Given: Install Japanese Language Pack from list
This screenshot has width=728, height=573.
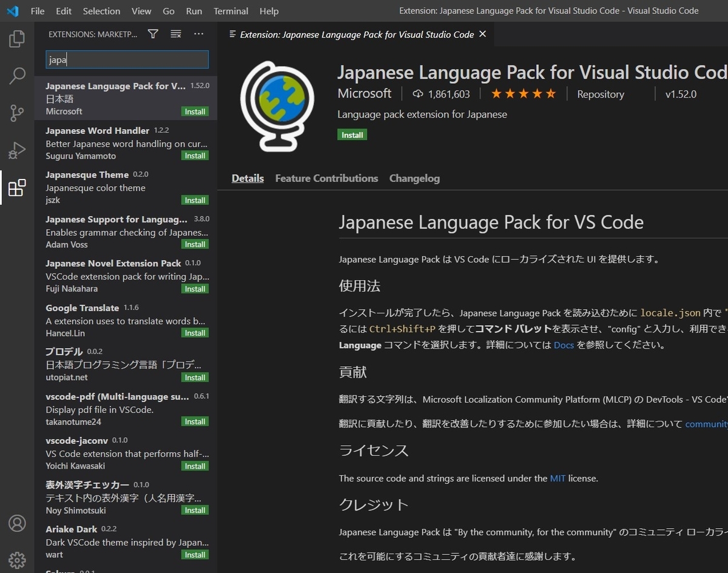Looking at the screenshot, I should coord(195,112).
